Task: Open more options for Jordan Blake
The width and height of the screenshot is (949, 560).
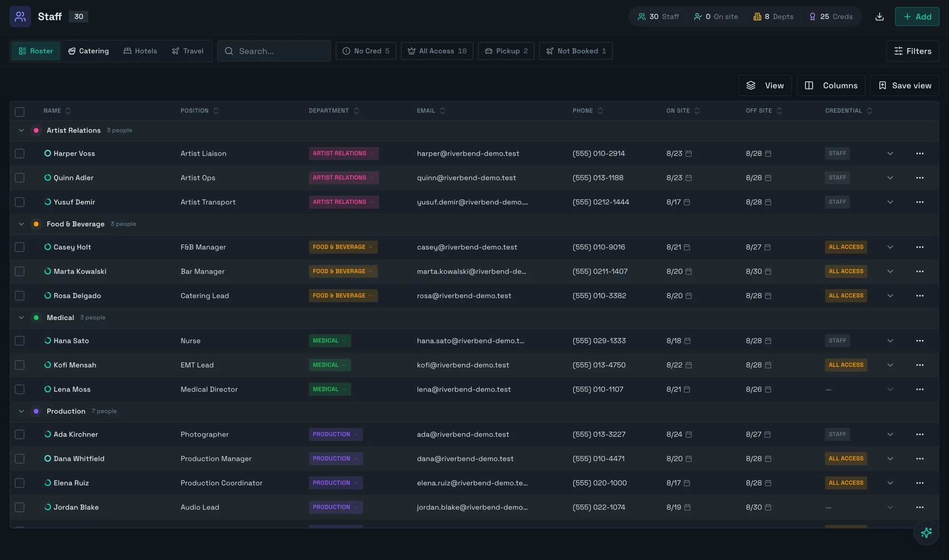Action: coord(920,507)
